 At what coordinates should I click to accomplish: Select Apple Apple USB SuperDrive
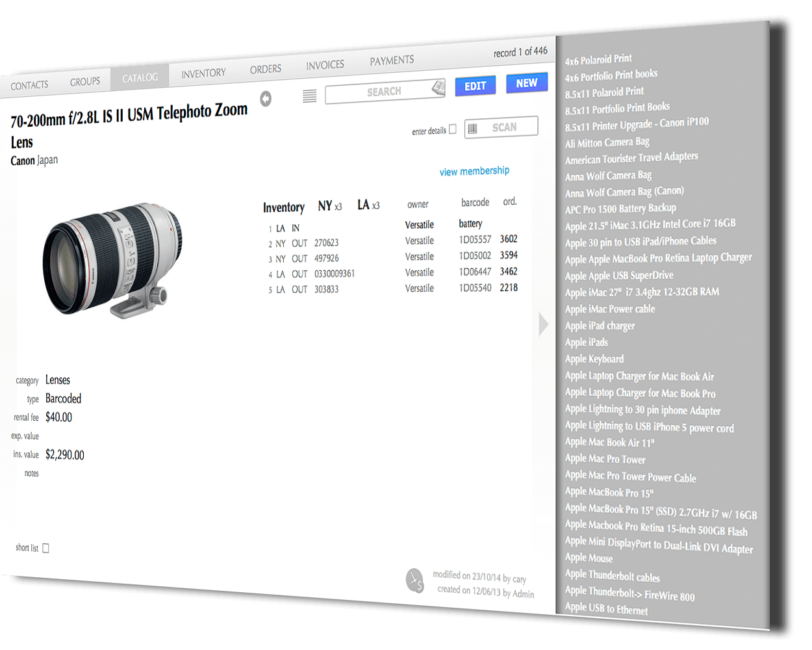point(619,276)
